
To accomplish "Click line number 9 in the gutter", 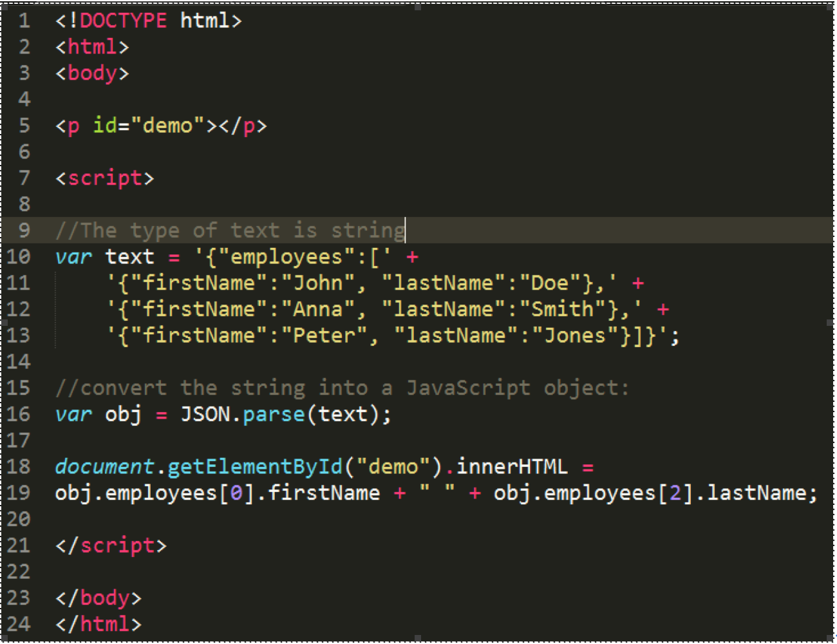I will [24, 231].
